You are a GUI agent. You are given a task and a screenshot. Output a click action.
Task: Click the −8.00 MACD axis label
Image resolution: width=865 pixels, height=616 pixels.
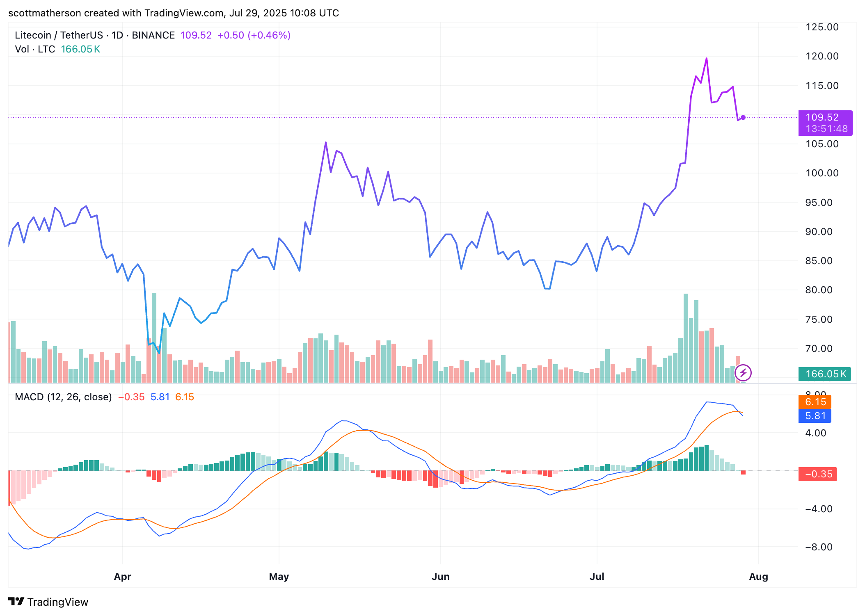(x=819, y=547)
